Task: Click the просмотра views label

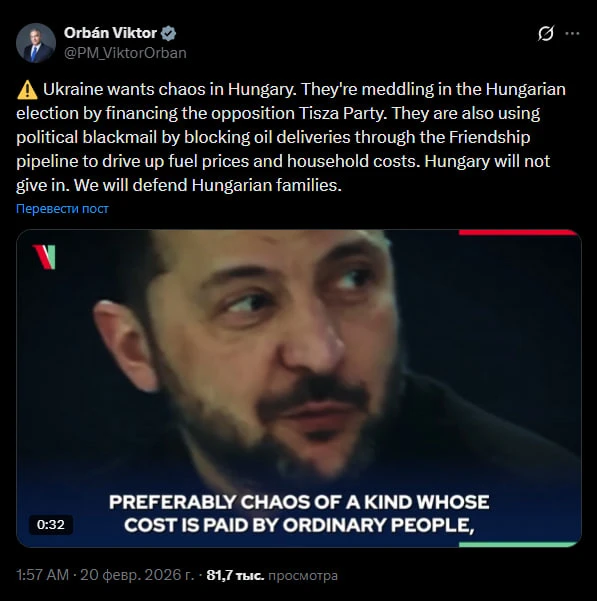Action: point(303,575)
